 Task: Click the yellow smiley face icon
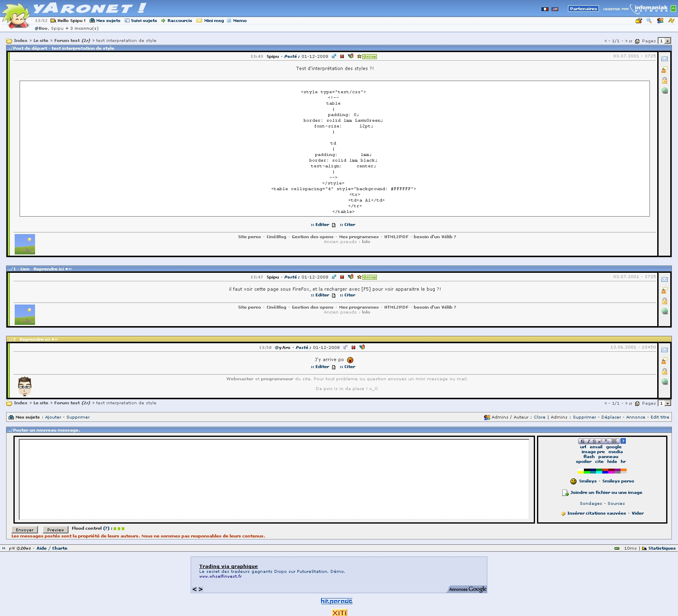pos(573,481)
